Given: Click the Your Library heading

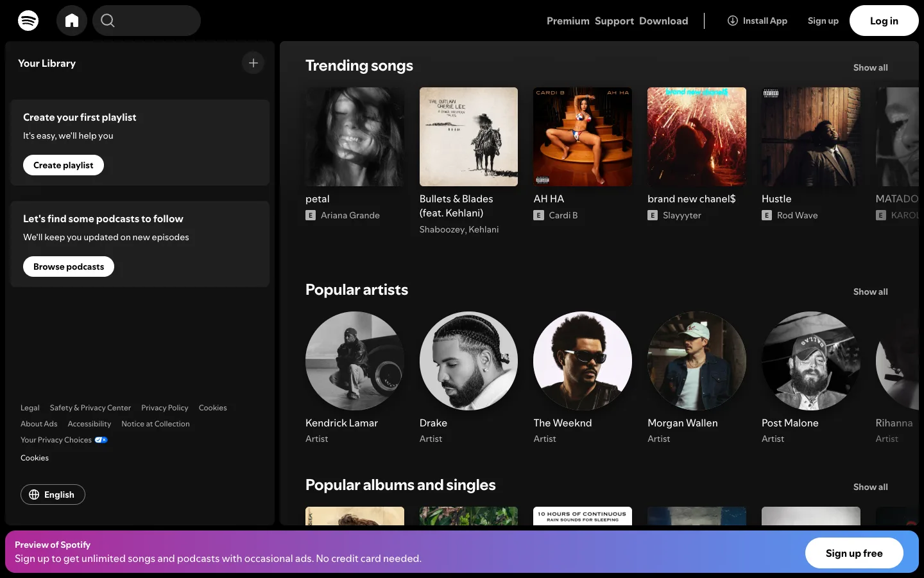Looking at the screenshot, I should 47,63.
